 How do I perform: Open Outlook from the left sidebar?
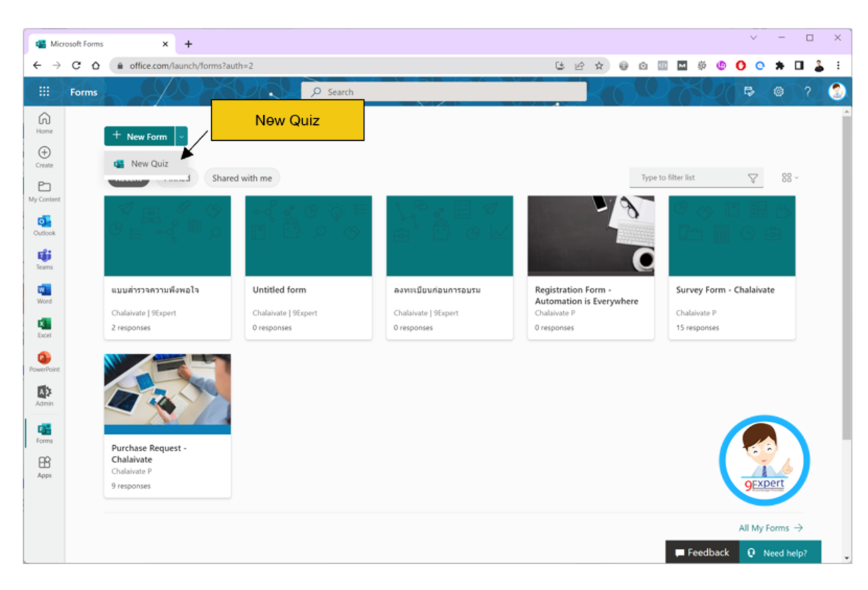(x=44, y=223)
